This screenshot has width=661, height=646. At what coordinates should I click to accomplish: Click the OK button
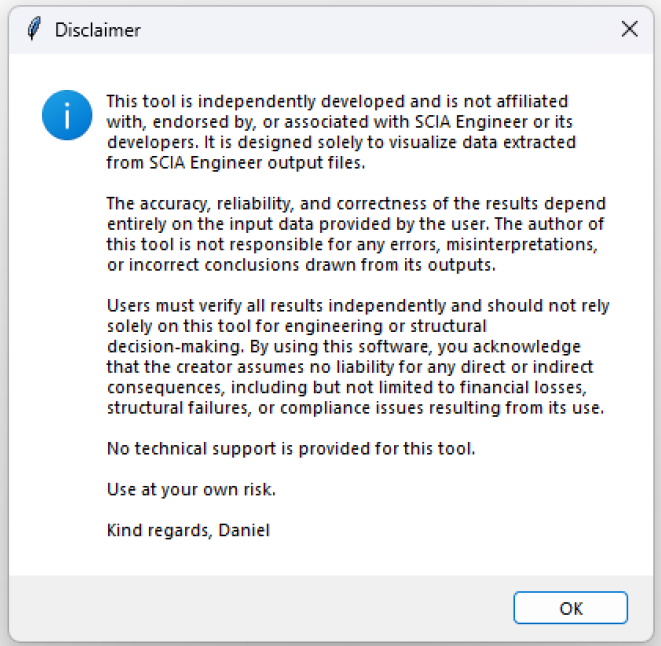tap(570, 608)
